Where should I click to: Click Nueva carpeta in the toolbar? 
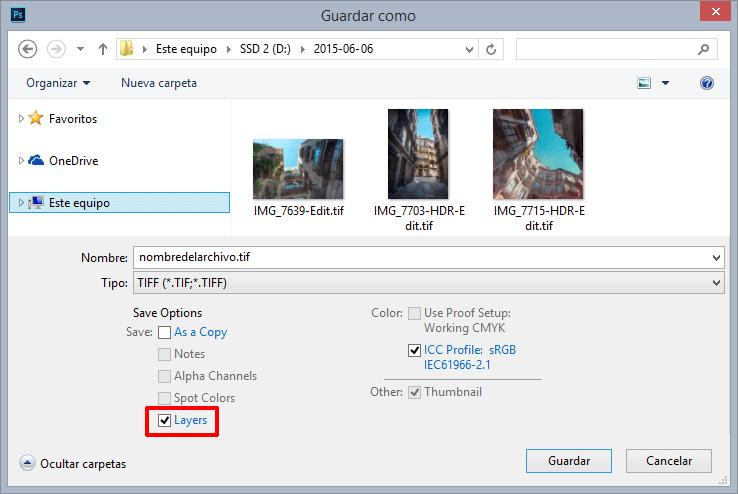(159, 83)
